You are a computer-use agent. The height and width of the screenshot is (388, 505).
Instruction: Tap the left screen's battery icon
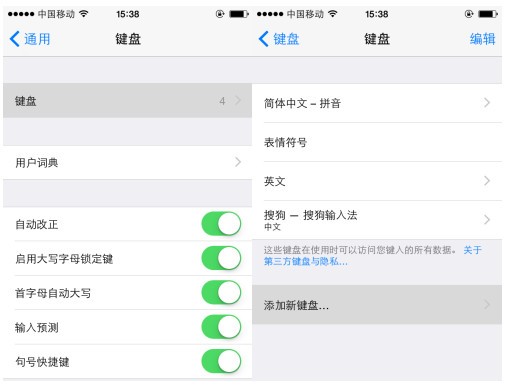click(239, 14)
